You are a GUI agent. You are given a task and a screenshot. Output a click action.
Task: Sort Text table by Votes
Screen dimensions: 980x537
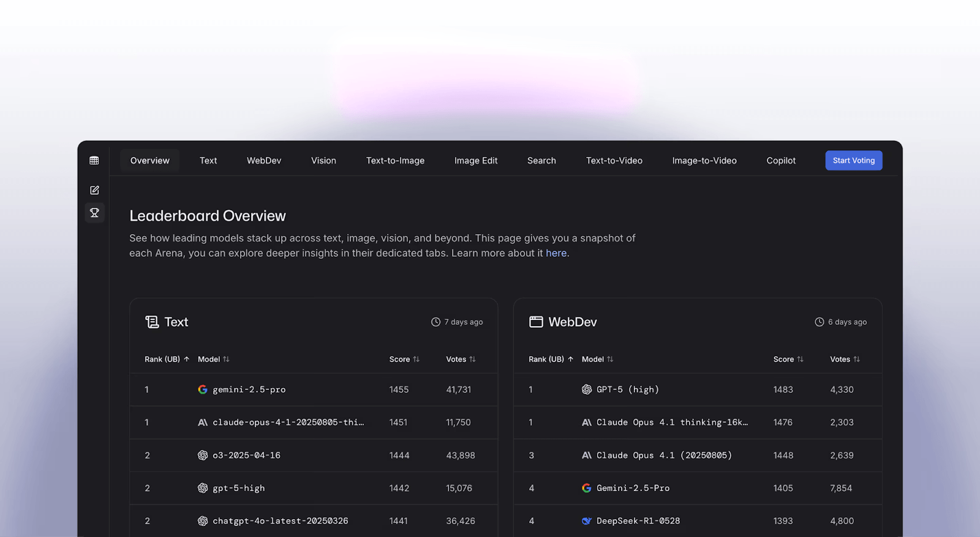461,359
